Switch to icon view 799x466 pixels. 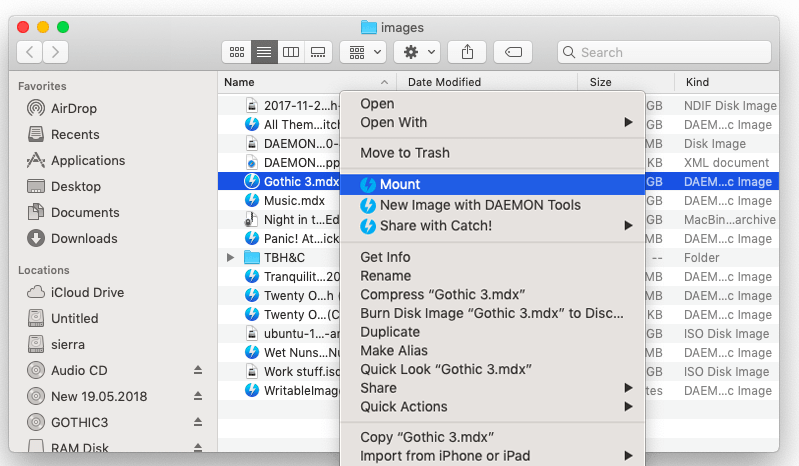pos(237,52)
